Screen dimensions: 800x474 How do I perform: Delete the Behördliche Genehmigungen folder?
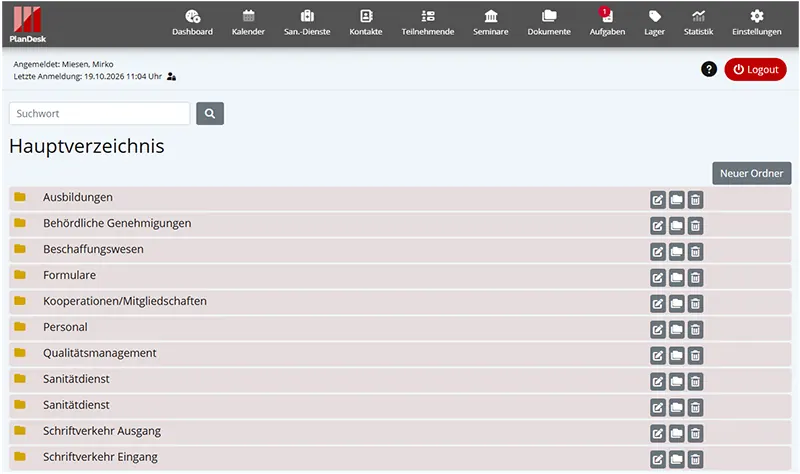click(695, 226)
